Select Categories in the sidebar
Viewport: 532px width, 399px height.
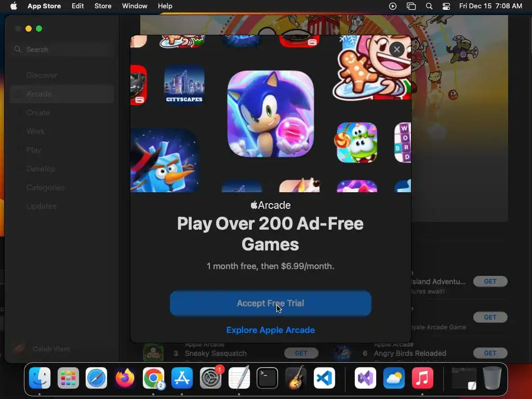(62, 187)
